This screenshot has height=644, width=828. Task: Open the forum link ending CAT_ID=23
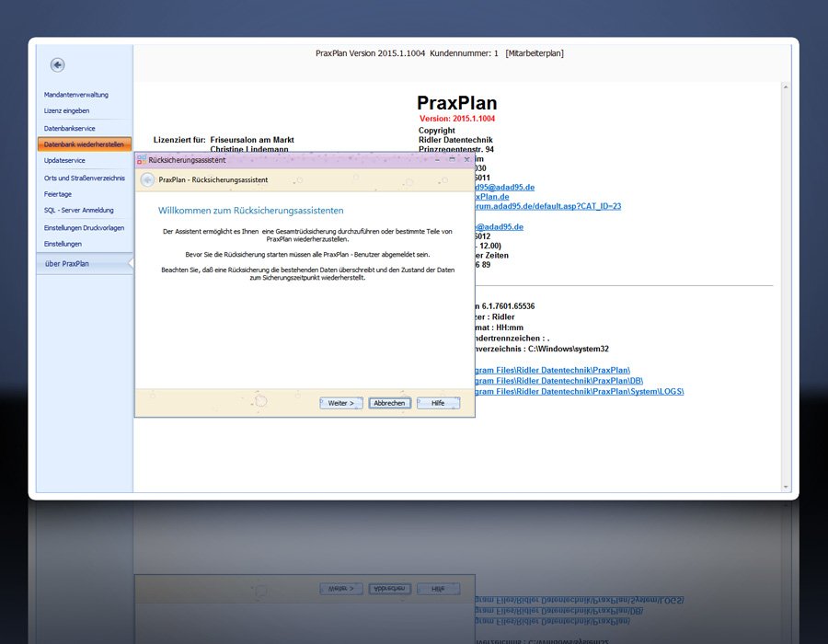[x=548, y=206]
